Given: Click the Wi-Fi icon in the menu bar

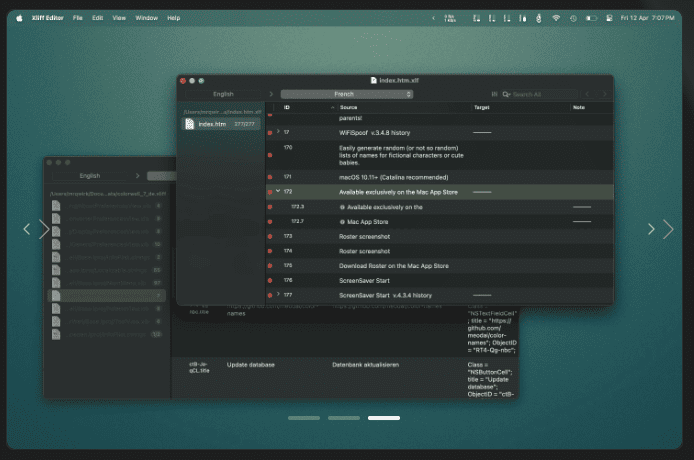Looking at the screenshot, I should 556,18.
